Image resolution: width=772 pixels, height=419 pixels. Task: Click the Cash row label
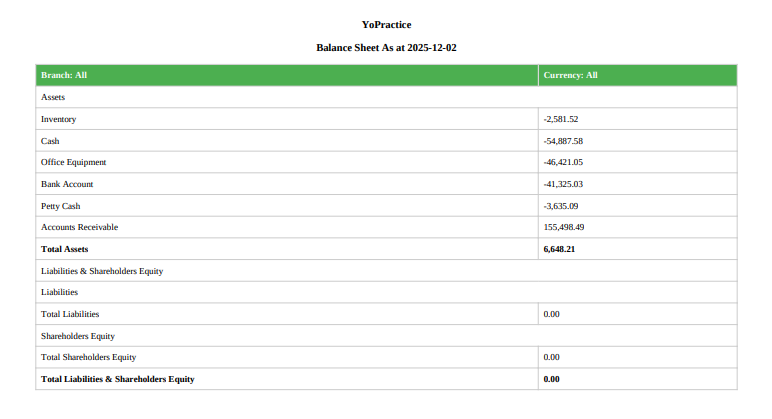pos(50,141)
